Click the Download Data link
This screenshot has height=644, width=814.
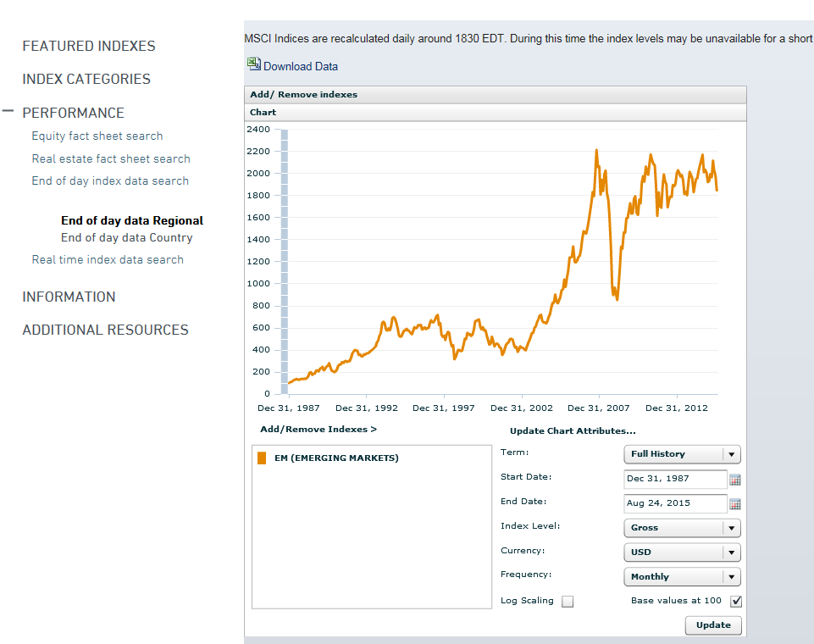point(301,66)
